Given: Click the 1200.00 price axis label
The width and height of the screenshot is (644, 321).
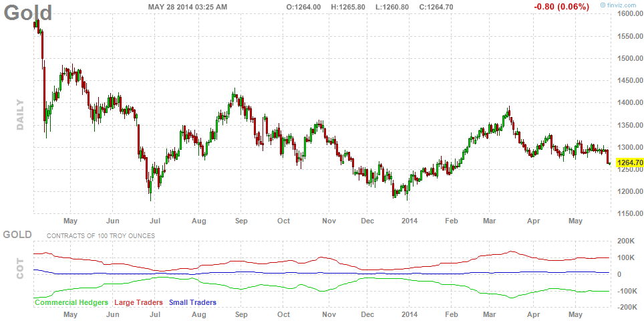Looking at the screenshot, I should (629, 191).
